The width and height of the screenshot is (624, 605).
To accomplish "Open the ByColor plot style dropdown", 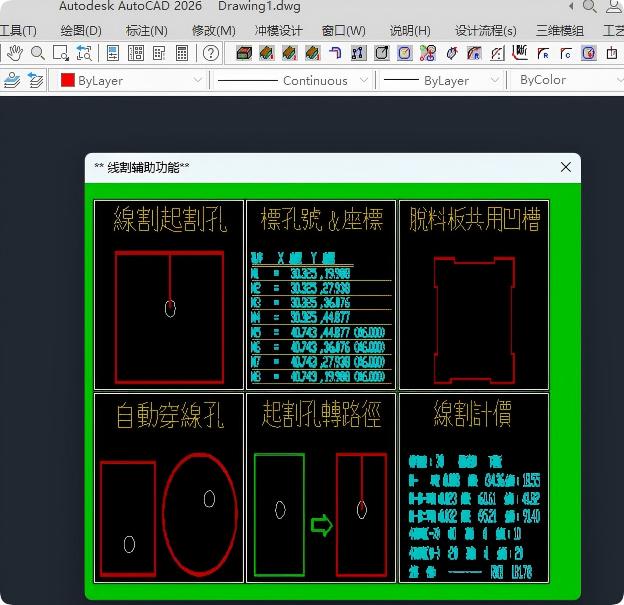I will tap(568, 81).
